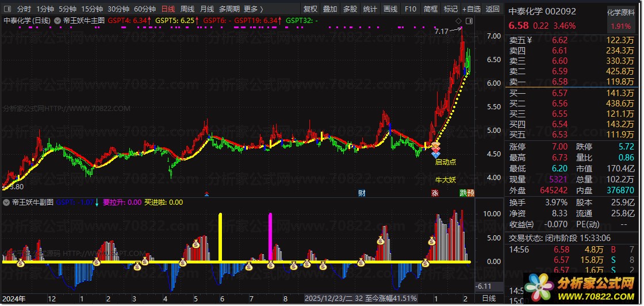Viewport: 644px width, 306px height.
Task: Toggle 叠加 overlay mode
Action: [330, 9]
